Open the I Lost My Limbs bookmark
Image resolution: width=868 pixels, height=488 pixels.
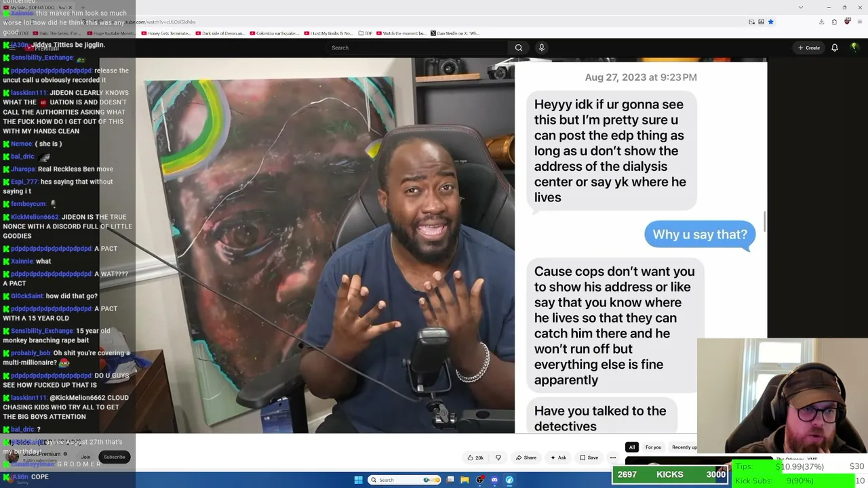(329, 33)
